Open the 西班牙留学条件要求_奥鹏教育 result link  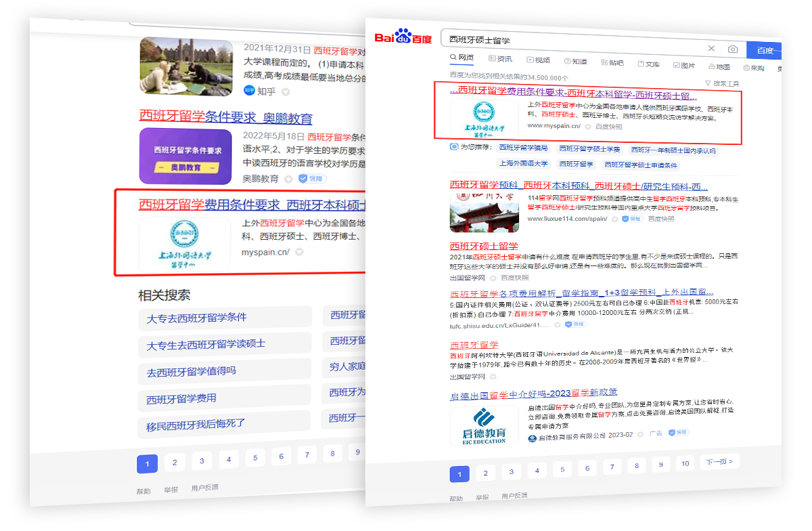pos(225,119)
